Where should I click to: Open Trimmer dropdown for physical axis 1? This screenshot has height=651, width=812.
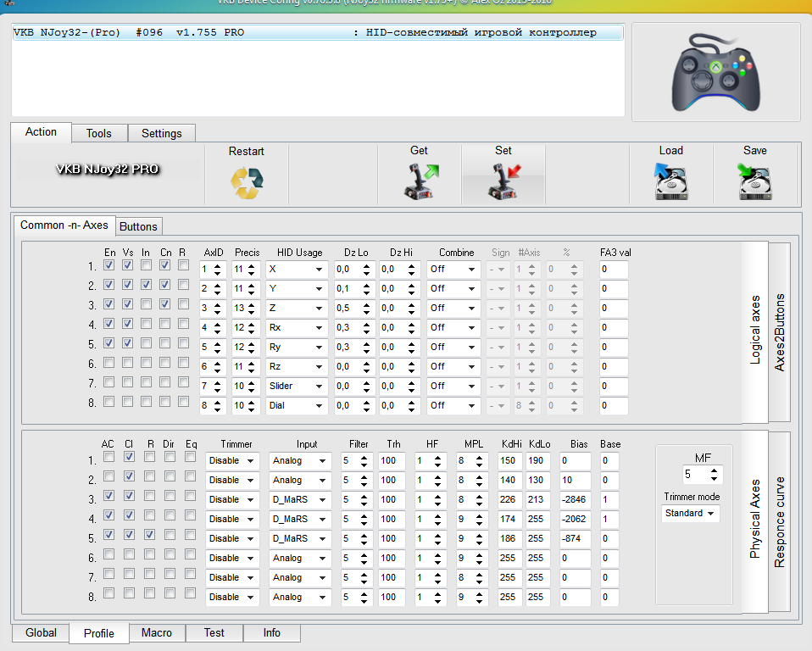coord(232,461)
